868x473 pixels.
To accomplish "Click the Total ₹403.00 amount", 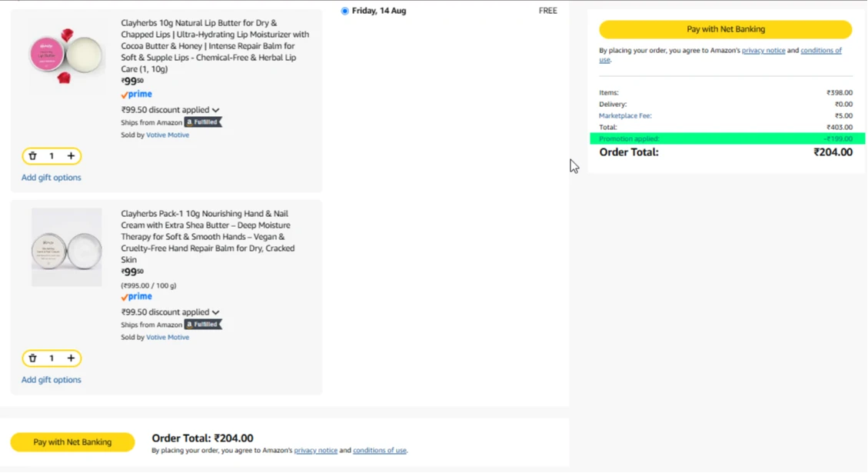I will pos(840,128).
